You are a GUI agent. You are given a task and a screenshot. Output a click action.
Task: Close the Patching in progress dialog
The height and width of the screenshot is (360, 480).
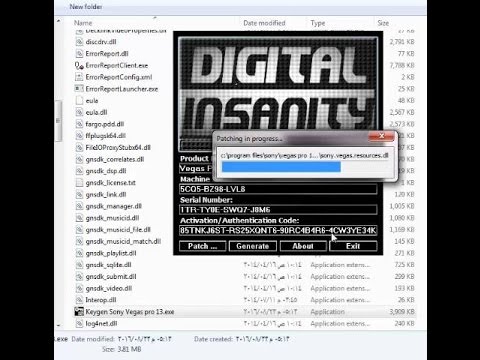(x=382, y=136)
